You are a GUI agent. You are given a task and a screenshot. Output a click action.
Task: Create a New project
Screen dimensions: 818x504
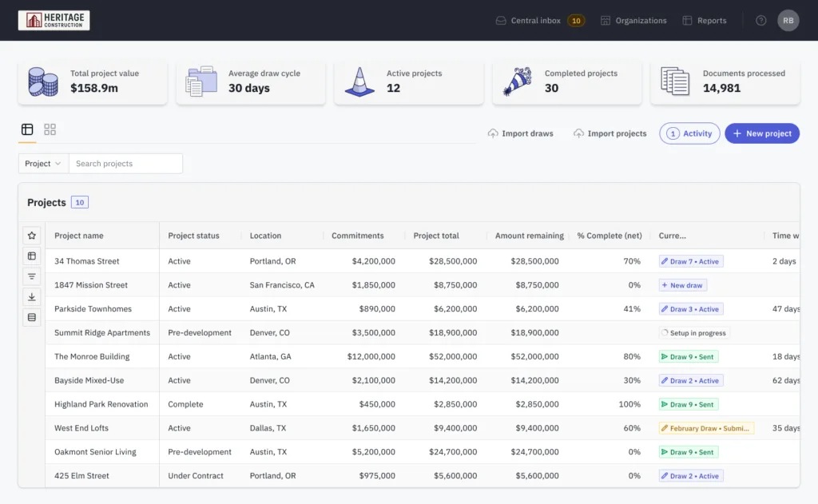click(x=761, y=133)
